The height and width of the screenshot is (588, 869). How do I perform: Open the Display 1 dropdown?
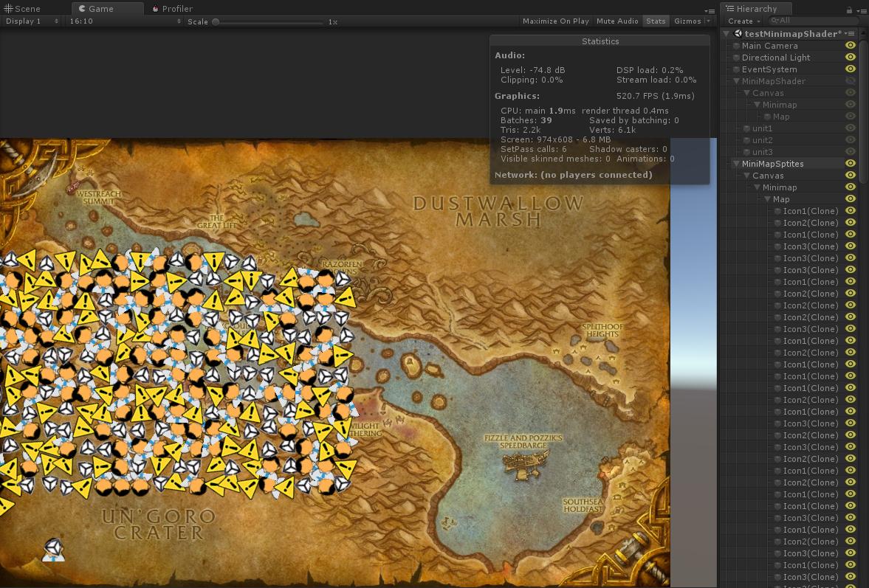tap(32, 21)
